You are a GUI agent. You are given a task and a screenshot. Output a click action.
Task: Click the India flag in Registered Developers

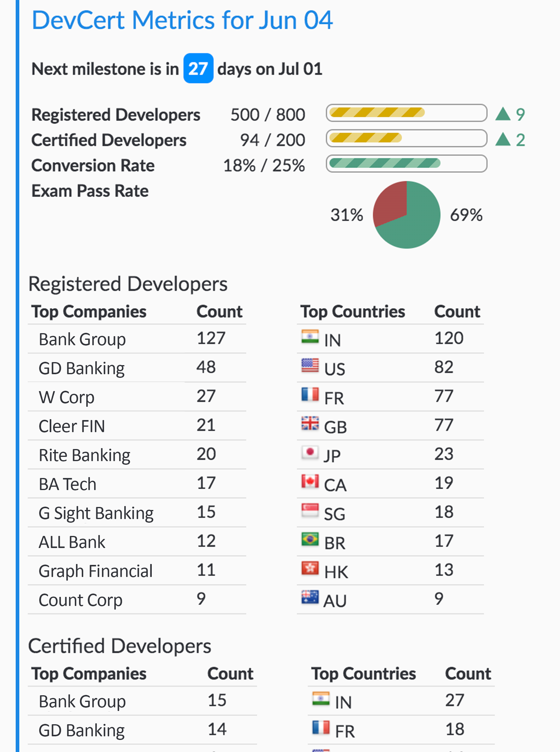coord(310,337)
